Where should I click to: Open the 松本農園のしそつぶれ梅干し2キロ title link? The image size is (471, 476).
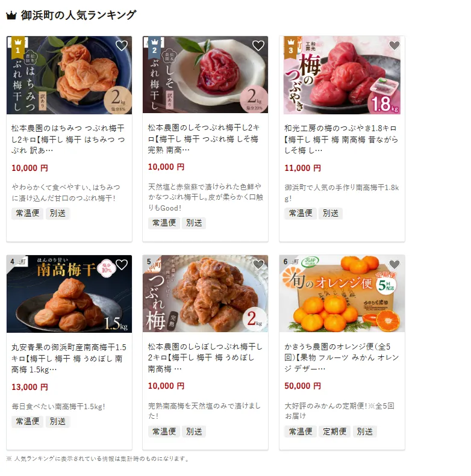[204, 138]
